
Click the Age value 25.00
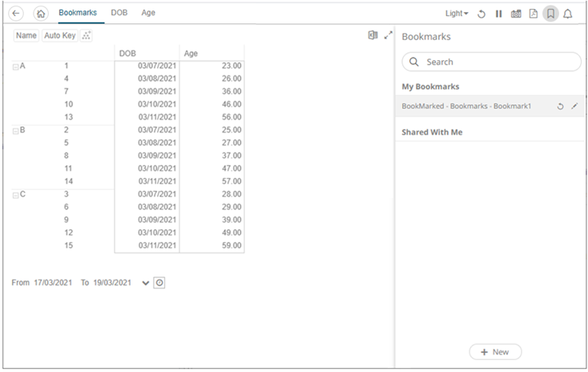pyautogui.click(x=232, y=130)
